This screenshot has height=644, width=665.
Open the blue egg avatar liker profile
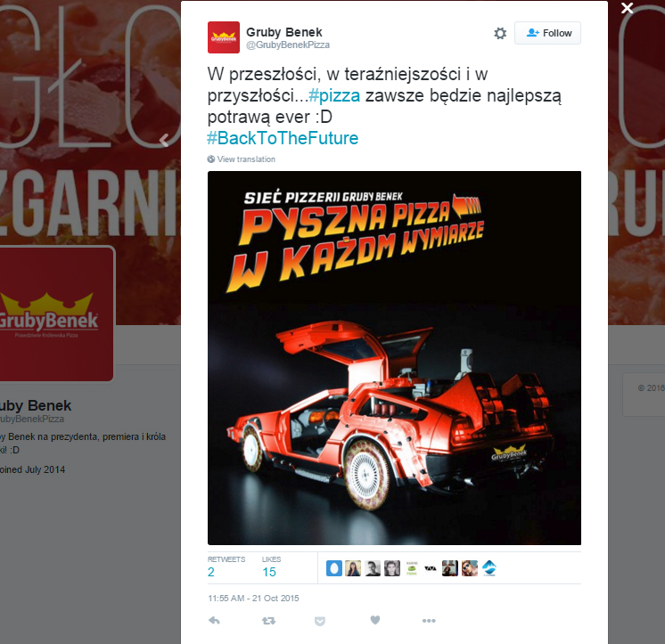point(333,568)
